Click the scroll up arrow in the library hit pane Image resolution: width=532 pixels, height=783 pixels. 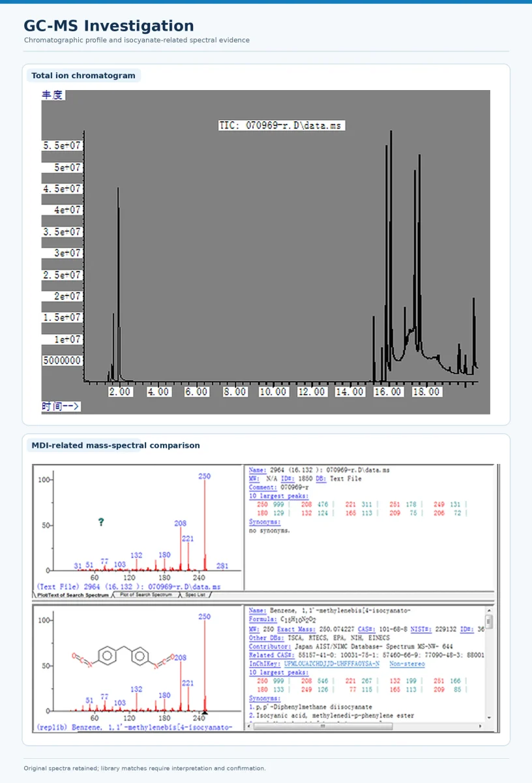[x=489, y=611]
